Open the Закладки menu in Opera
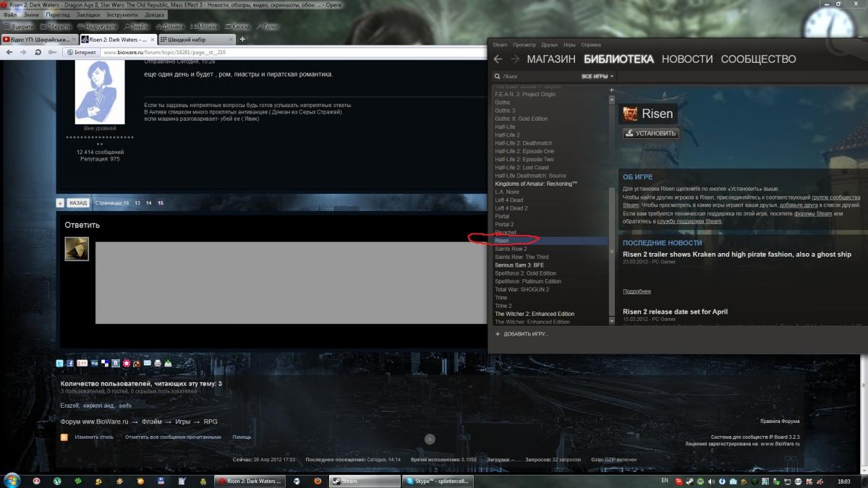This screenshot has width=868, height=488. tap(88, 14)
